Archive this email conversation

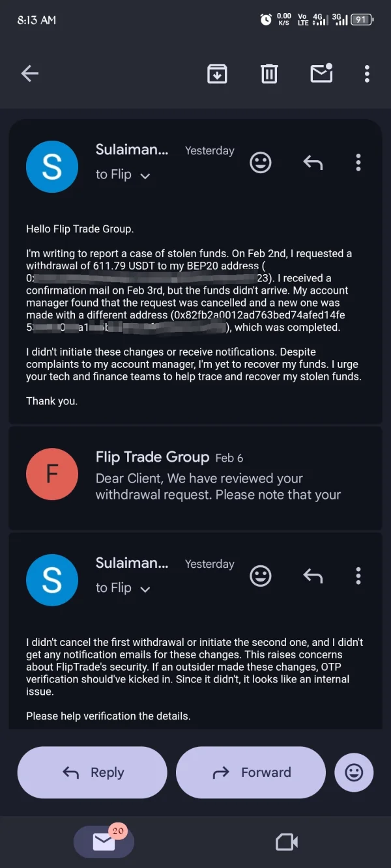pos(217,74)
